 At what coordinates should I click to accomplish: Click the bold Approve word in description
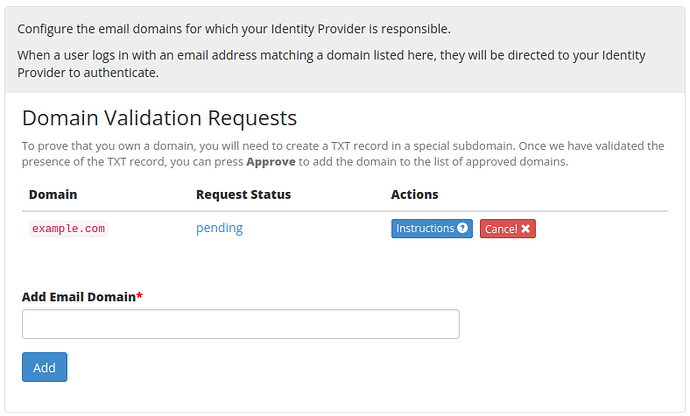[x=271, y=162]
